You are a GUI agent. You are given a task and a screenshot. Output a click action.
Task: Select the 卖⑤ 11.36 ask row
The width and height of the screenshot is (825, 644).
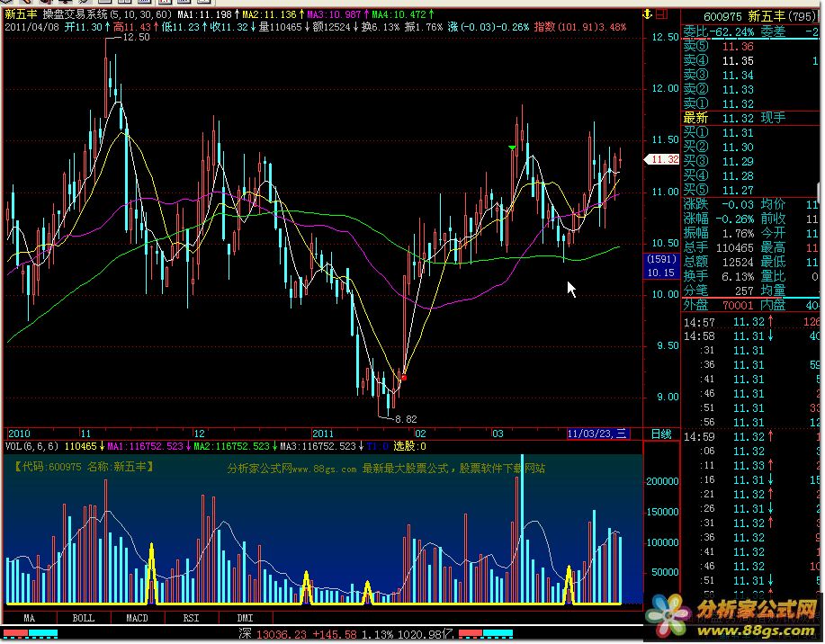coord(751,46)
